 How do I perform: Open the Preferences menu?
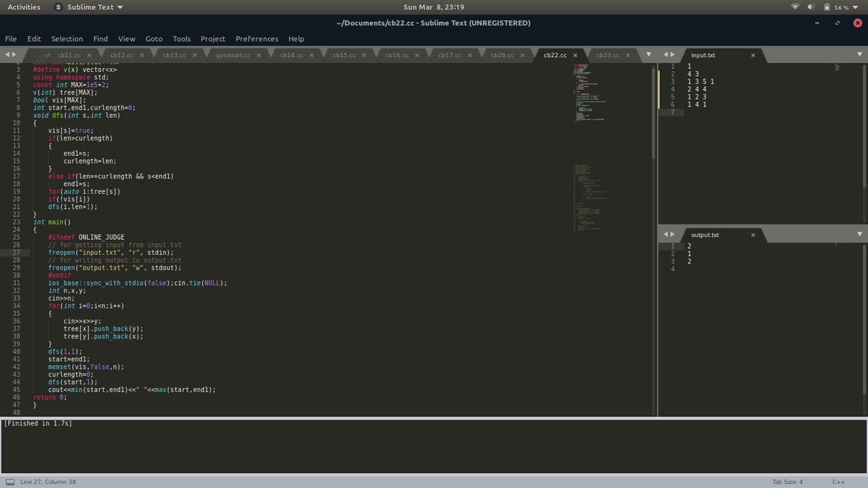click(257, 39)
